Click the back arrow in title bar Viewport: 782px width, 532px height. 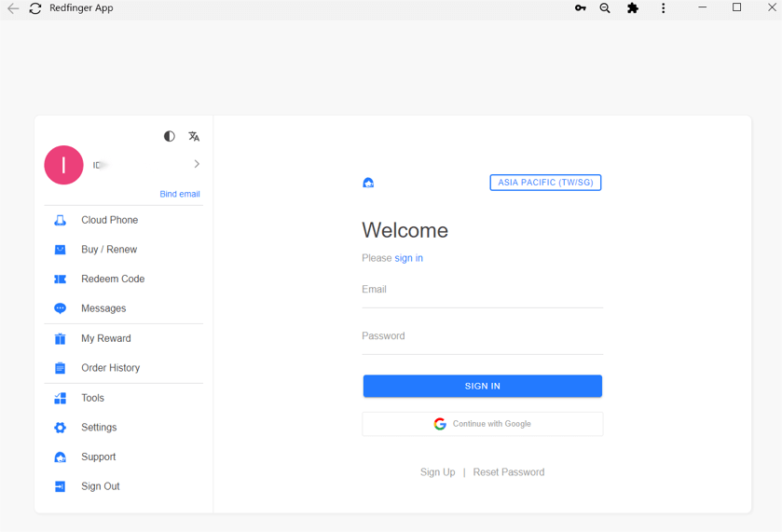[13, 8]
